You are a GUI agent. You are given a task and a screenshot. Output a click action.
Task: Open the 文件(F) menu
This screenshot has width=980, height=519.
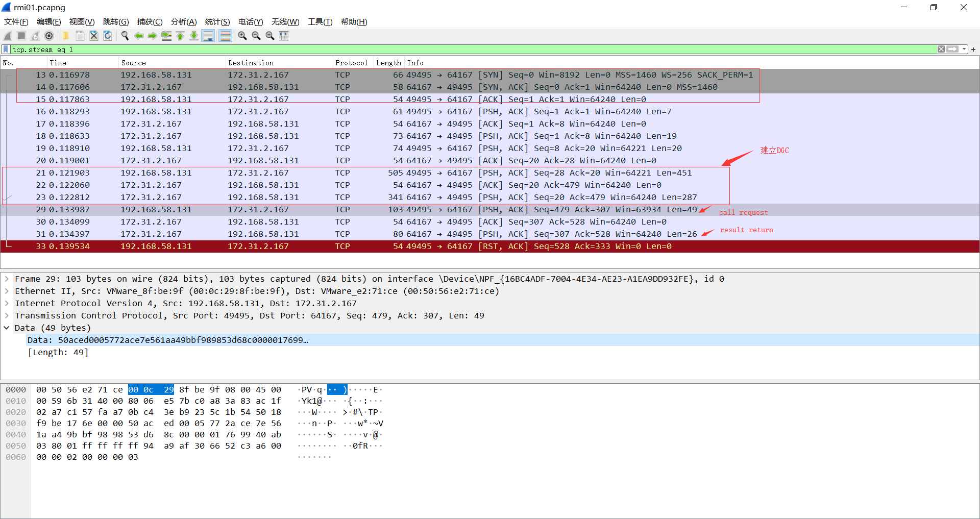click(16, 22)
